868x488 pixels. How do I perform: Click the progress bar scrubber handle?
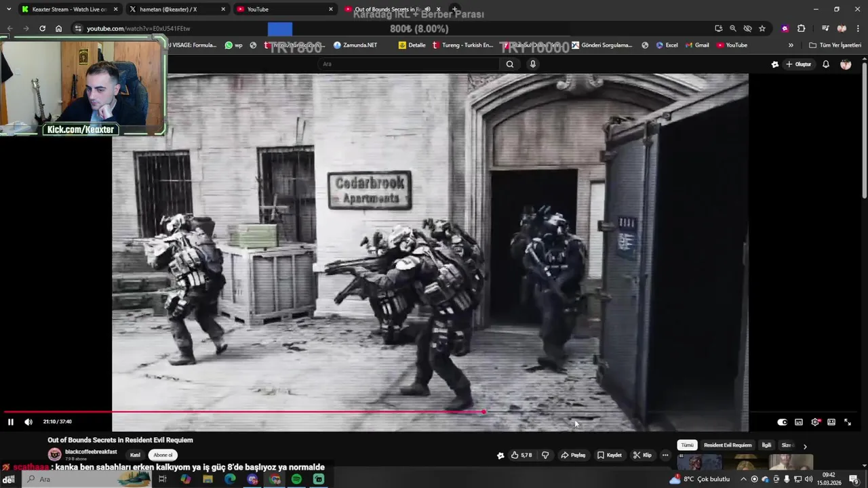(x=484, y=411)
